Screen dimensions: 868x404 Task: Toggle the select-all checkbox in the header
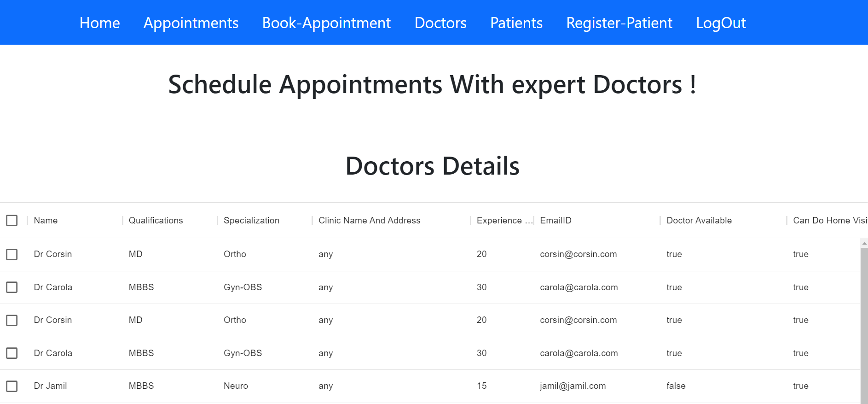[12, 220]
